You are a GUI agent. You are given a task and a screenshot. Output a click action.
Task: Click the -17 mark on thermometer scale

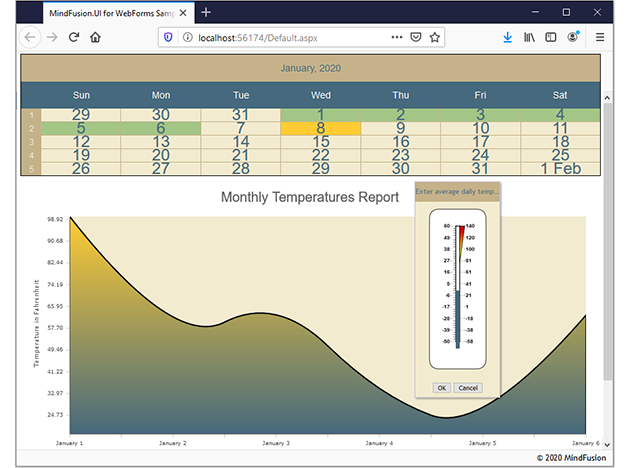(446, 307)
